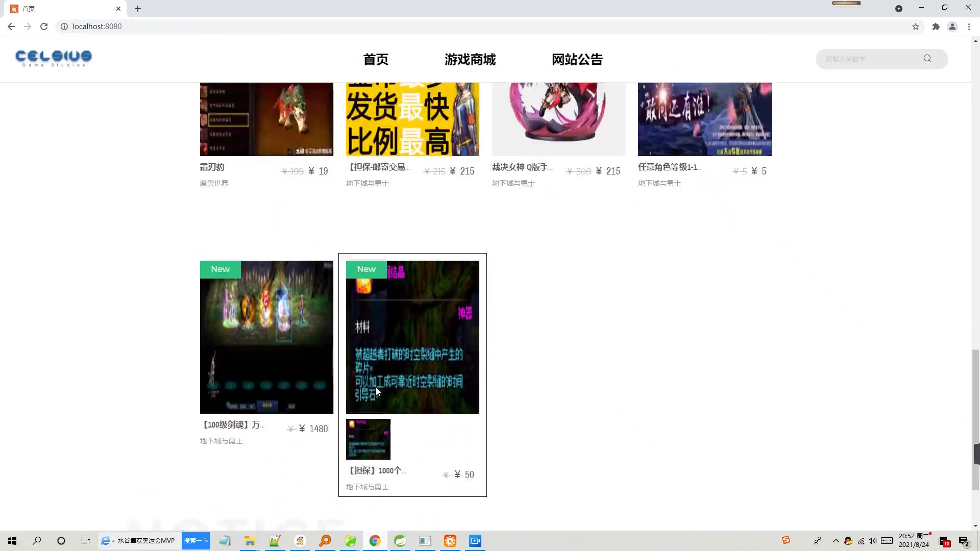Click the 网站公告 link

click(577, 59)
